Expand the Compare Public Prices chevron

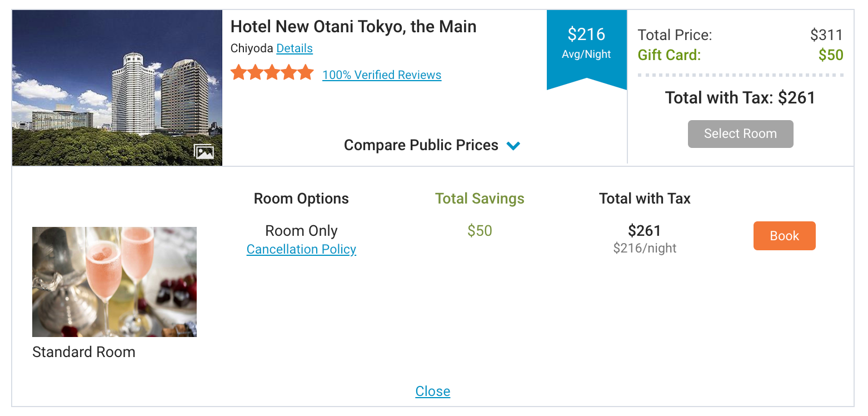tap(513, 146)
